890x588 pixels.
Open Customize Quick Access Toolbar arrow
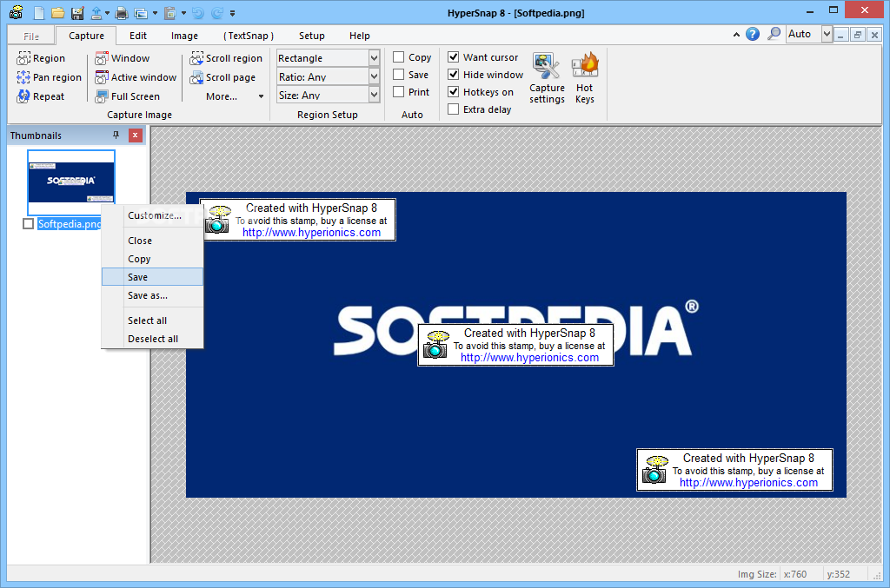click(232, 13)
